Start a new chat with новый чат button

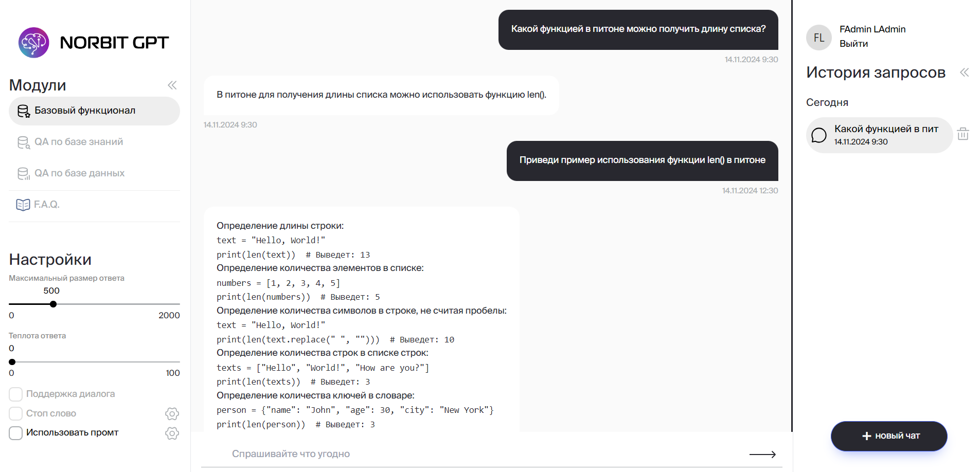(888, 436)
